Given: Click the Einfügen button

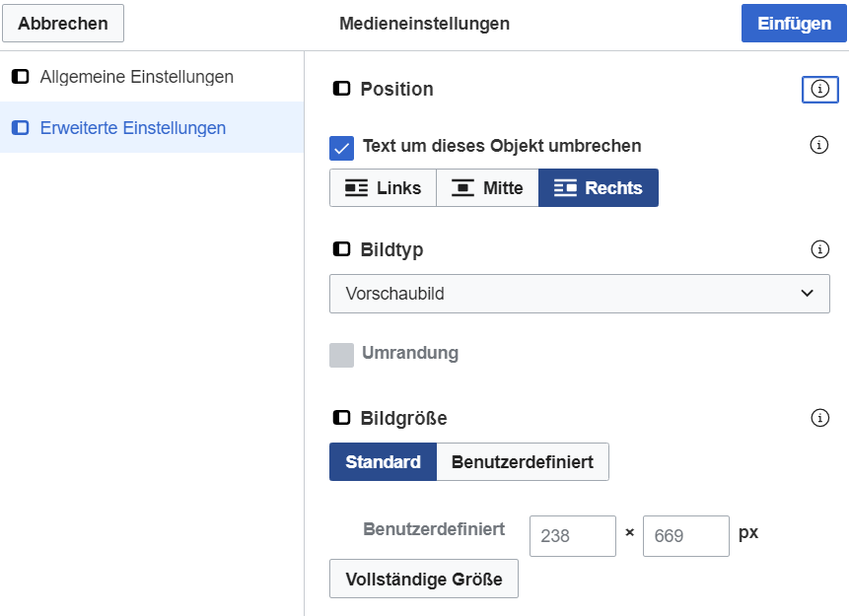Looking at the screenshot, I should pos(794,24).
